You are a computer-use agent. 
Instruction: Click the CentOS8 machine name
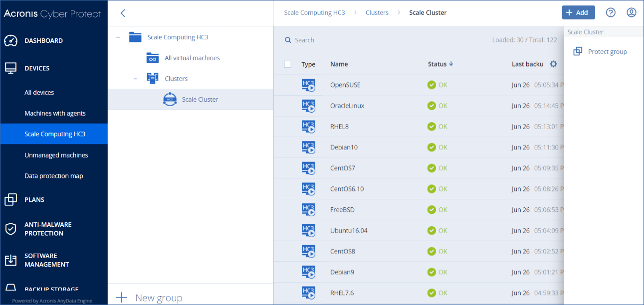pyautogui.click(x=343, y=252)
